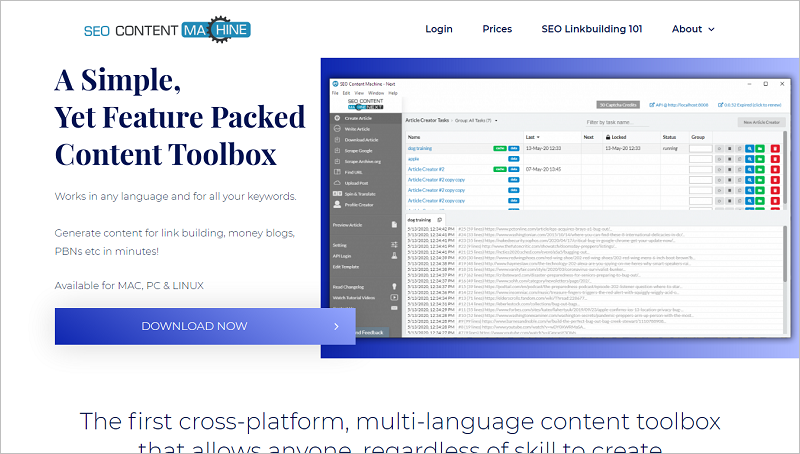Click the 07-May-20 13:45 date cell
The width and height of the screenshot is (800, 454).
pos(543,169)
